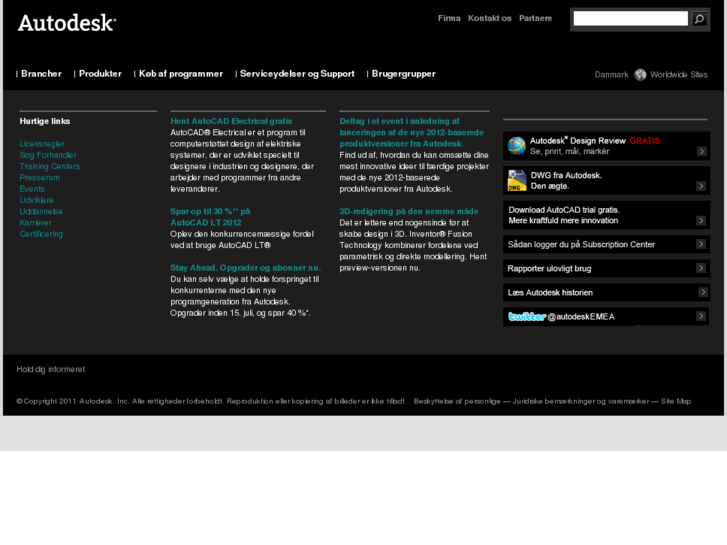The height and width of the screenshot is (545, 727).
Task: Open the Brancher menu
Action: [41, 74]
